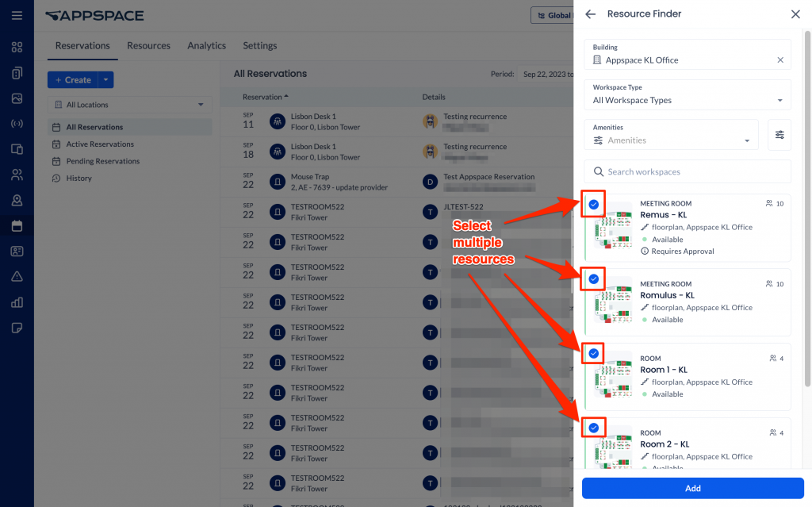The width and height of the screenshot is (812, 507).
Task: Switch to the Analytics tab
Action: 207,45
